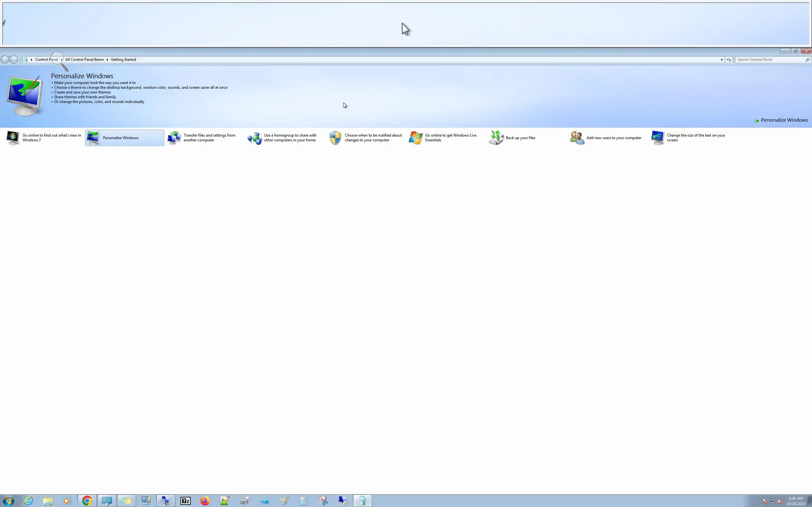Click Add new users to your computer

tap(613, 138)
